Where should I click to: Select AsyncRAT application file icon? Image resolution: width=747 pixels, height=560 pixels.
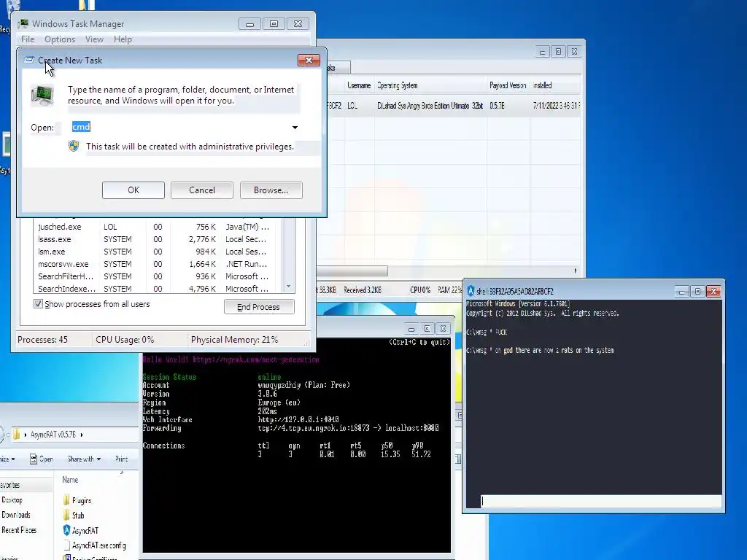pyautogui.click(x=66, y=530)
